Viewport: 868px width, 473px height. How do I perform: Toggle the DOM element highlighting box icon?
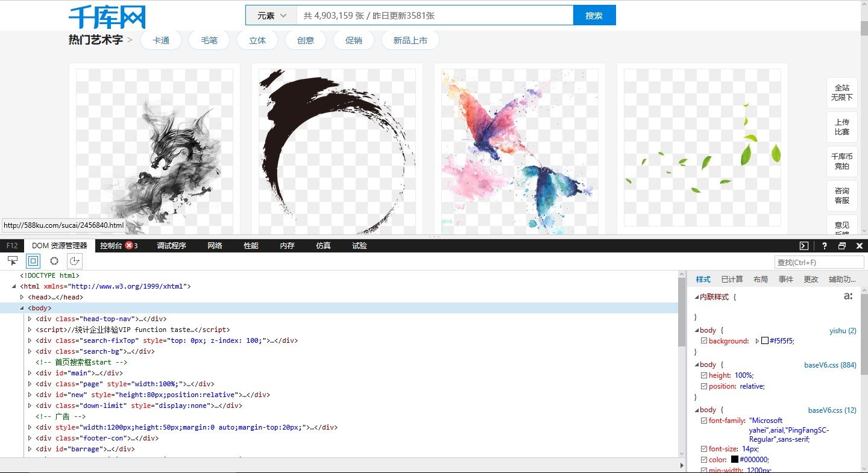coord(33,261)
